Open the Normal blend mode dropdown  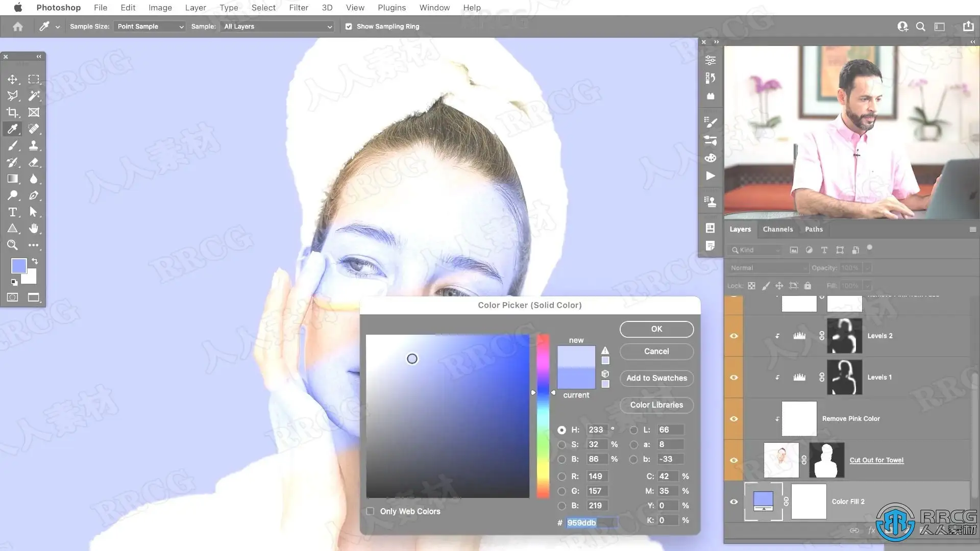[768, 268]
